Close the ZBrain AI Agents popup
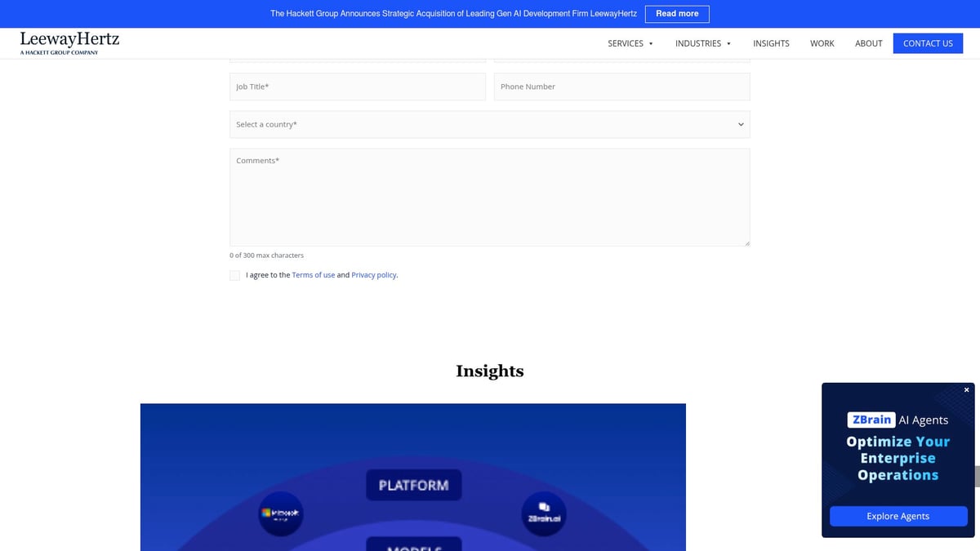Viewport: 980px width, 551px height. (965, 390)
